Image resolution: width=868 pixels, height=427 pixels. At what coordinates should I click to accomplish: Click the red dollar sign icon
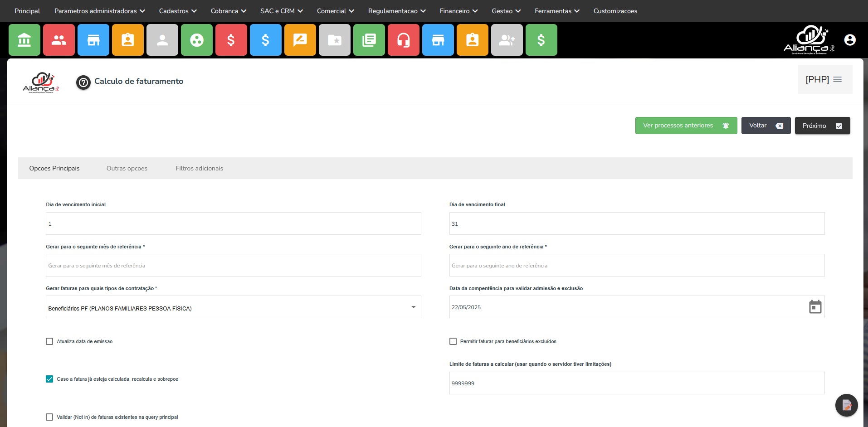point(231,40)
